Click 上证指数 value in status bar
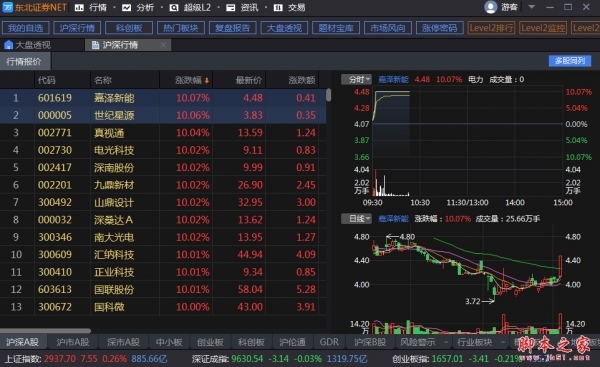The image size is (600, 367). [x=60, y=359]
